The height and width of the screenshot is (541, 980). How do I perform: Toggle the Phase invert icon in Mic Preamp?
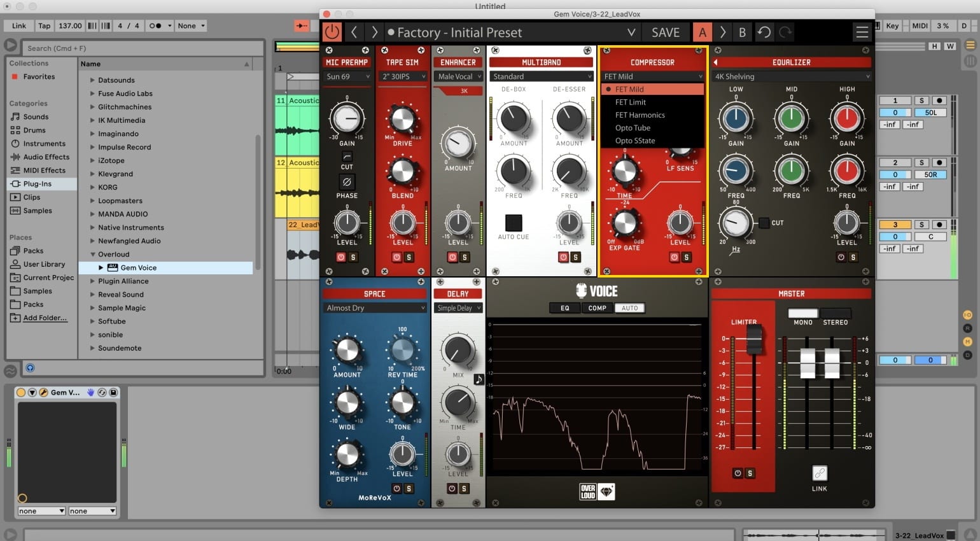[347, 182]
